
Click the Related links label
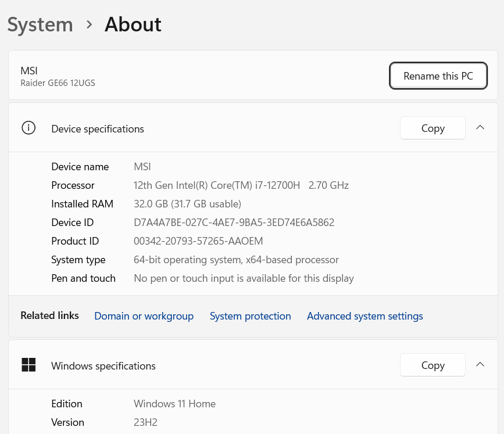coord(49,315)
